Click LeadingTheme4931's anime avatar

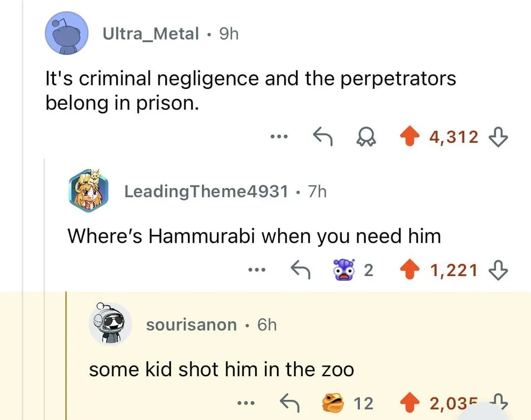pos(88,191)
